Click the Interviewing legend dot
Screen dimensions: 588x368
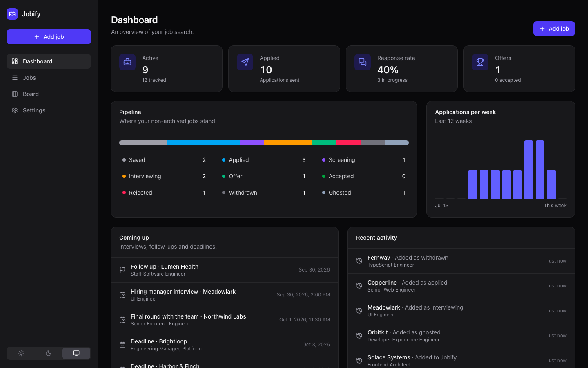(x=124, y=176)
